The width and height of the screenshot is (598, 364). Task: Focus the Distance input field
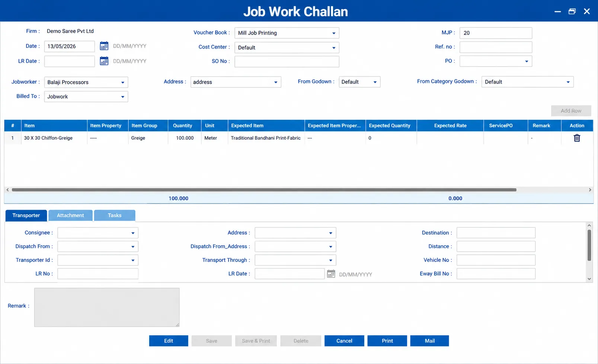coord(496,247)
